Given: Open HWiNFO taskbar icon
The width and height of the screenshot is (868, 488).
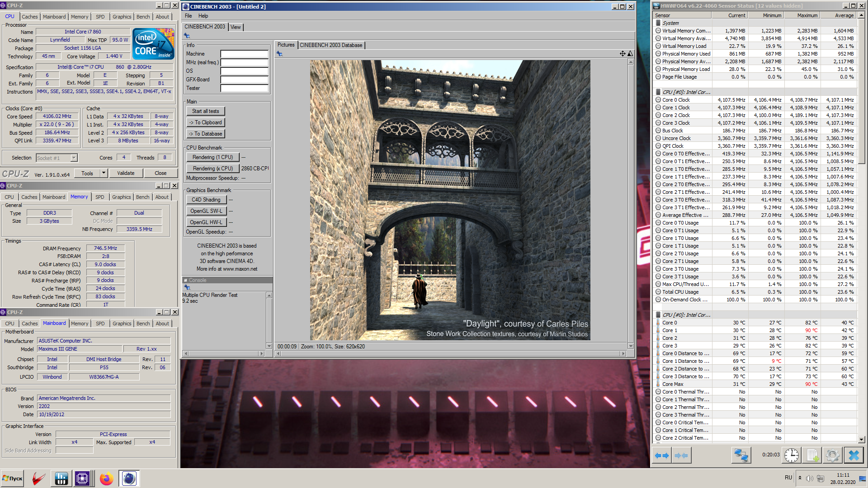Looking at the screenshot, I should [61, 479].
